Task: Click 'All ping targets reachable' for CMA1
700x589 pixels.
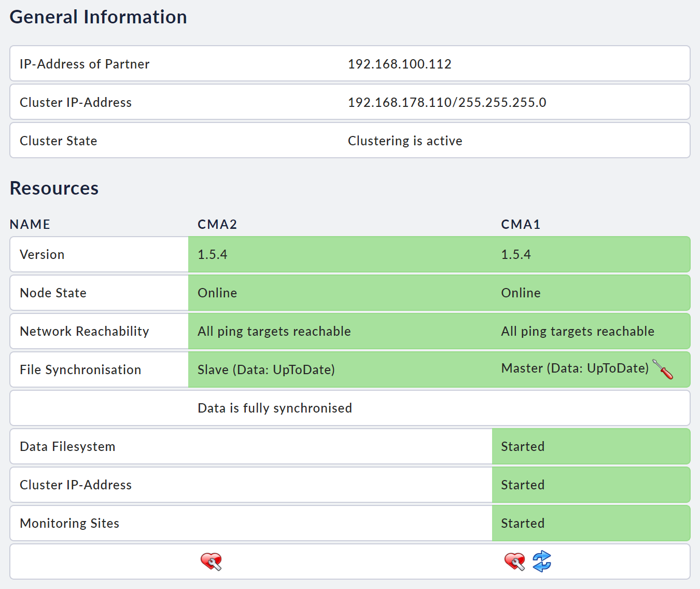Action: click(x=578, y=331)
